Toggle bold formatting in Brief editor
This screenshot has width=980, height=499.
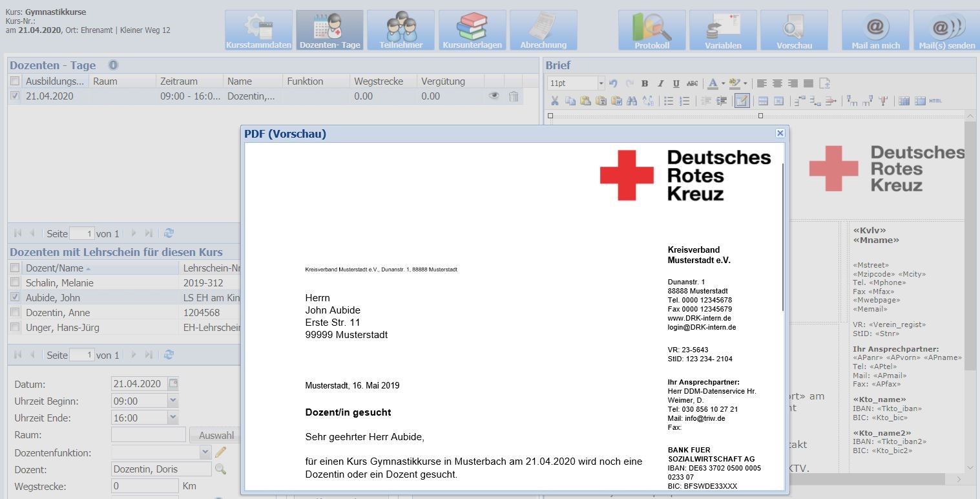tap(645, 83)
